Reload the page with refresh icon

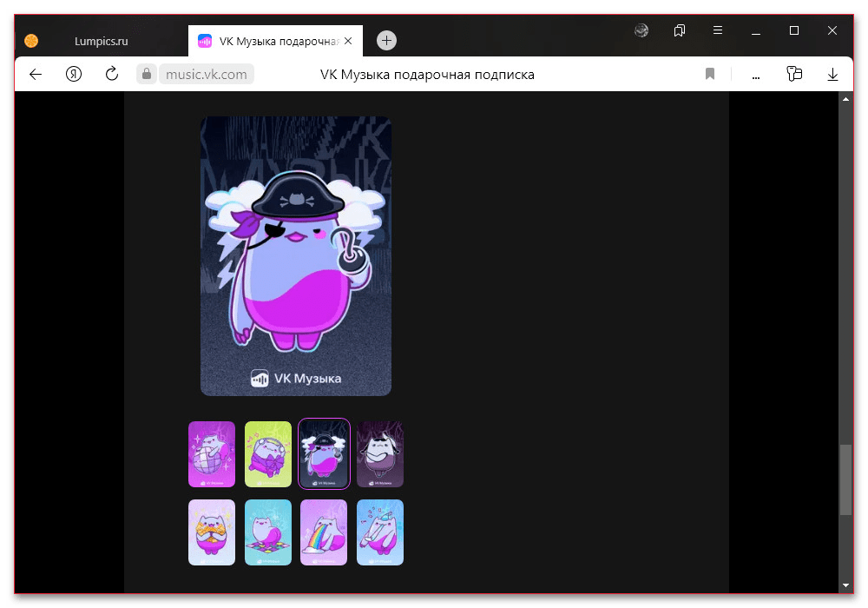pos(112,74)
